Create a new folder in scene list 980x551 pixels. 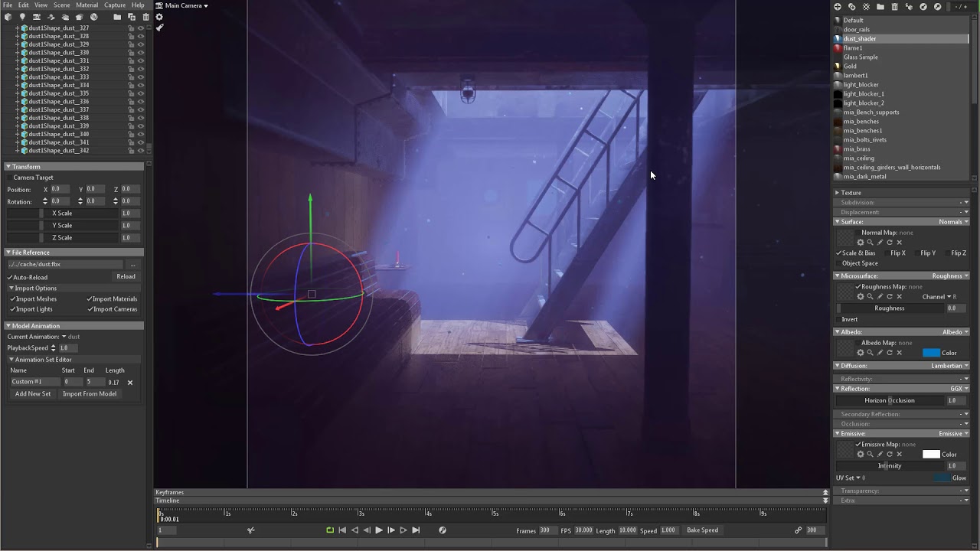[x=117, y=17]
